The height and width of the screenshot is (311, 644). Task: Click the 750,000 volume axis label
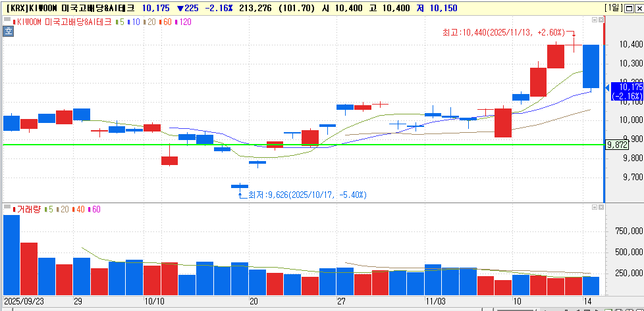(x=630, y=231)
